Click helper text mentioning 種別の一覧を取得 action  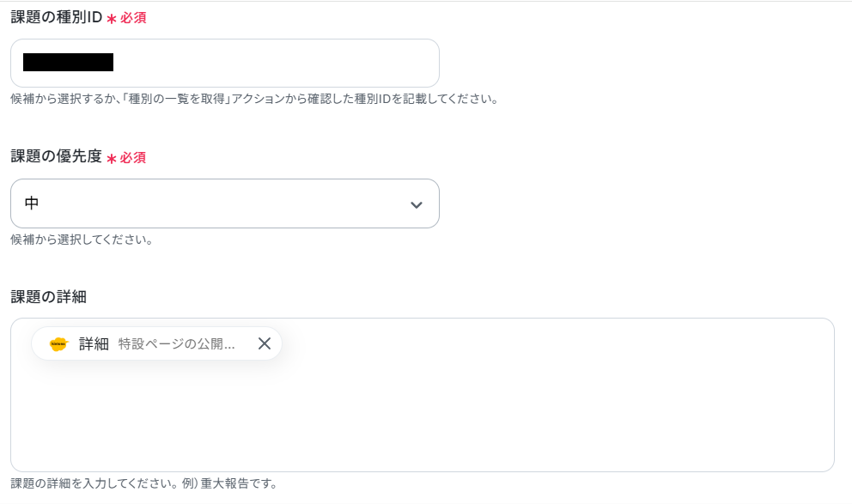pyautogui.click(x=254, y=99)
